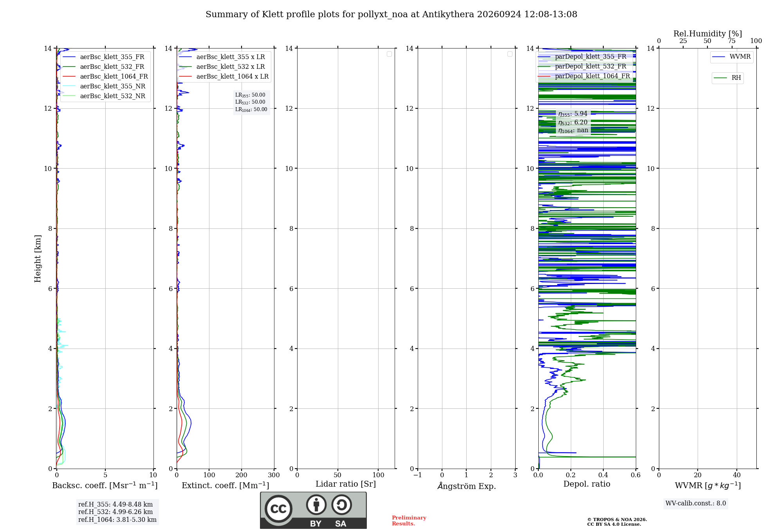
Task: Click tick label −1 on Ångström Exp. axis
Action: tap(418, 475)
